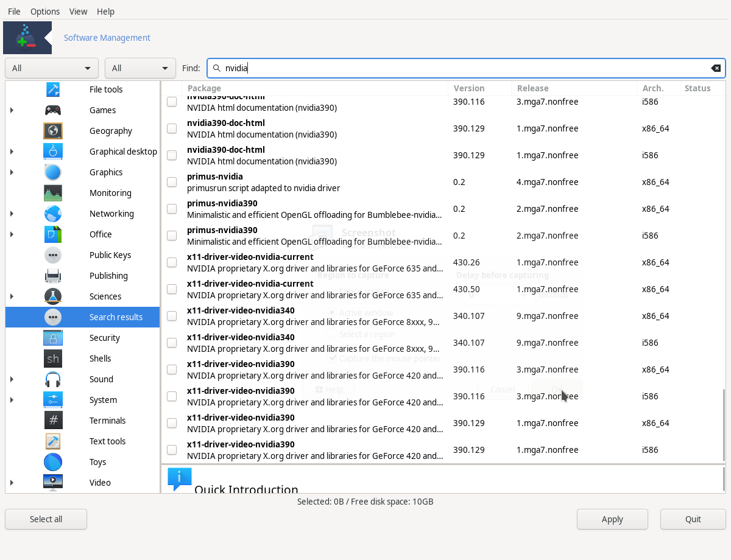Check primus-nvidia390 i586 checkbox
Image resolution: width=731 pixels, height=560 pixels.
[x=172, y=236]
